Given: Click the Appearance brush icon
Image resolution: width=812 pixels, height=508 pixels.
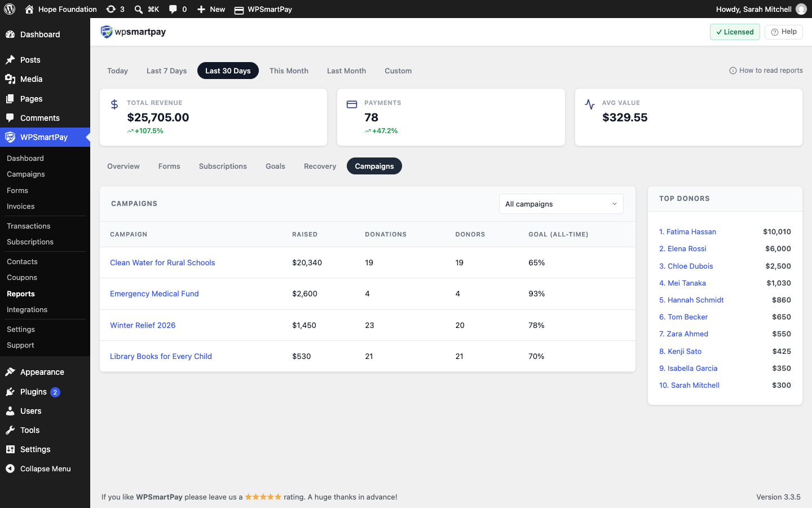Looking at the screenshot, I should click(10, 372).
